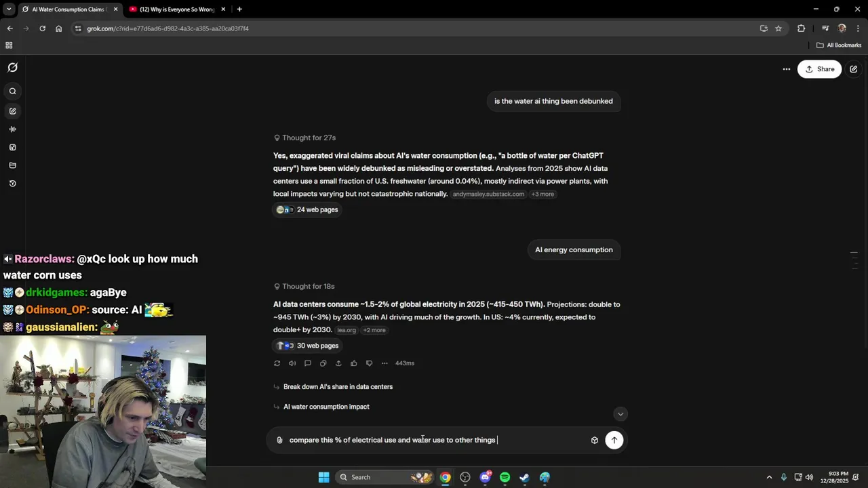This screenshot has height=488, width=868.
Task: Open the Chrome profile avatar
Action: (x=842, y=28)
